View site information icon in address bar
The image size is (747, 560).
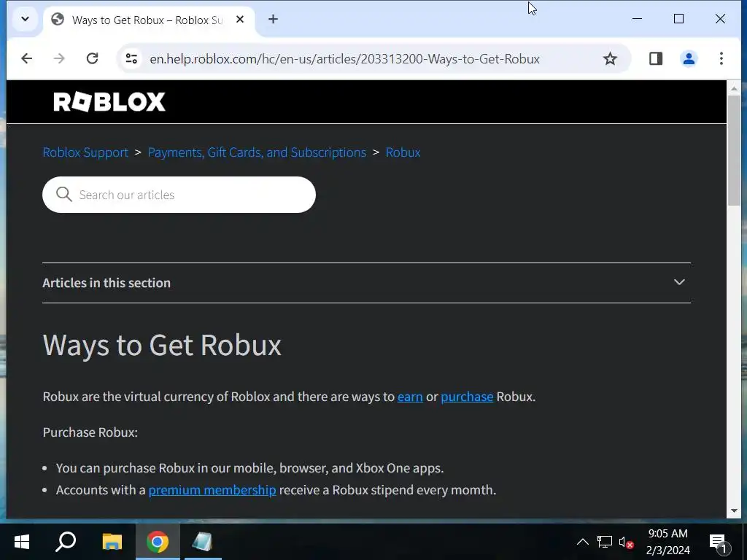coord(131,58)
